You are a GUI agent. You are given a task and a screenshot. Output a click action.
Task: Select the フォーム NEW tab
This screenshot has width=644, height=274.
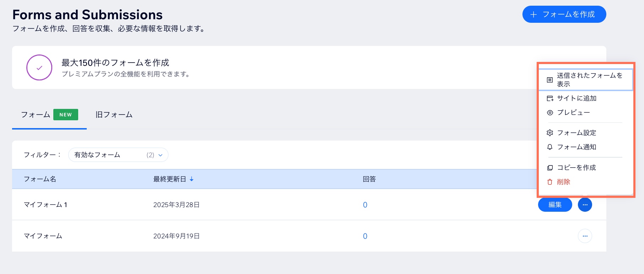coord(36,115)
